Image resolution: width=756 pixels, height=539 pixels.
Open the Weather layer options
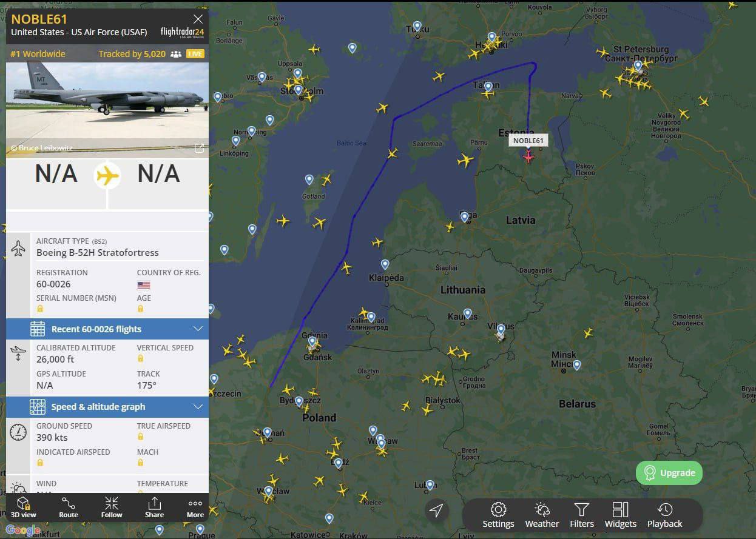pos(542,515)
